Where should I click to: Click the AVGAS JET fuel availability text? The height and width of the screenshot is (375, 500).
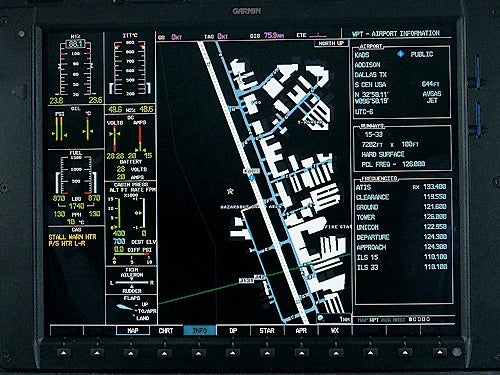(432, 97)
